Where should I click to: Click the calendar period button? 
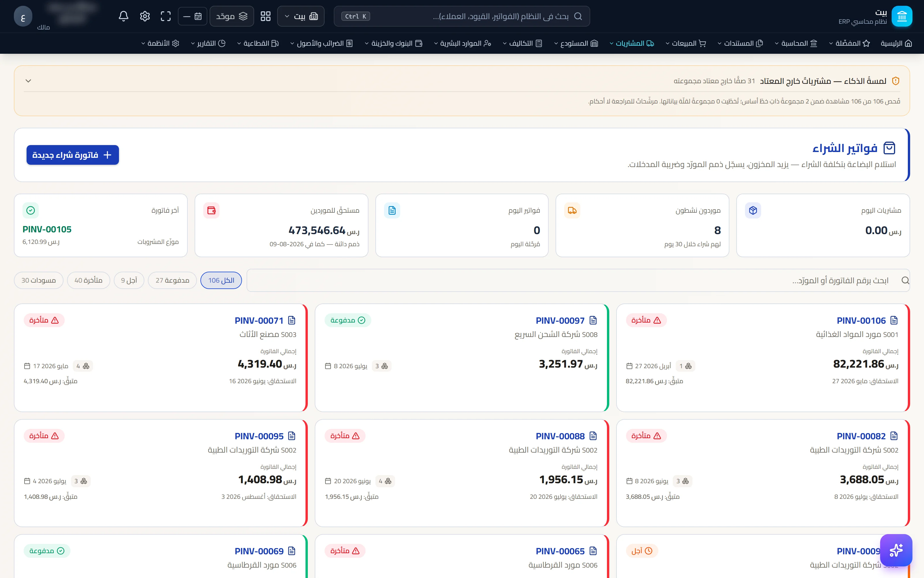[192, 16]
